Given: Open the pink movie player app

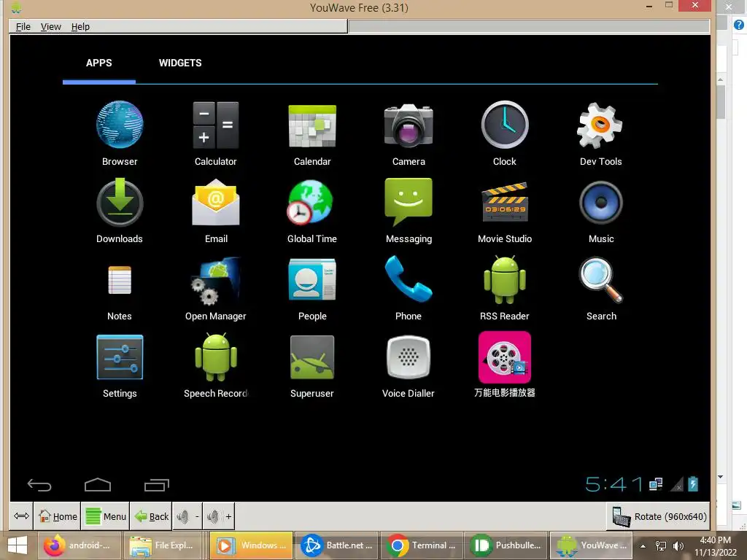Looking at the screenshot, I should click(x=505, y=365).
